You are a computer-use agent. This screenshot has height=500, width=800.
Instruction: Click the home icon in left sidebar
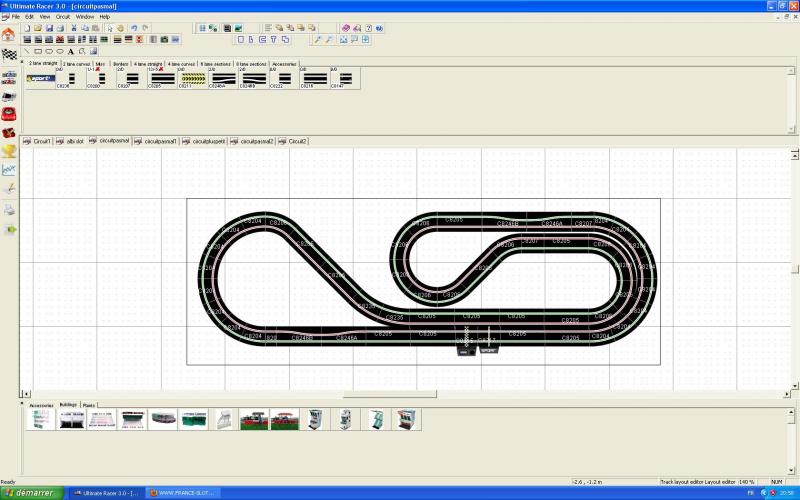[9, 34]
